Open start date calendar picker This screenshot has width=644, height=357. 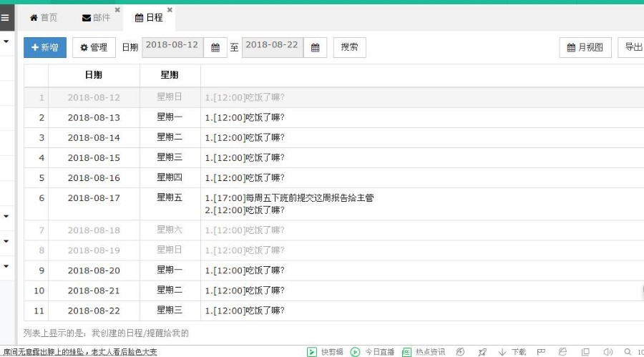click(215, 48)
